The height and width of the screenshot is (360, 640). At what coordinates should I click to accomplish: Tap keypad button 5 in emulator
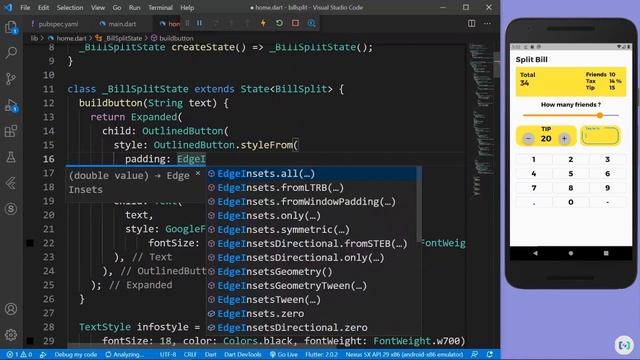(571, 174)
